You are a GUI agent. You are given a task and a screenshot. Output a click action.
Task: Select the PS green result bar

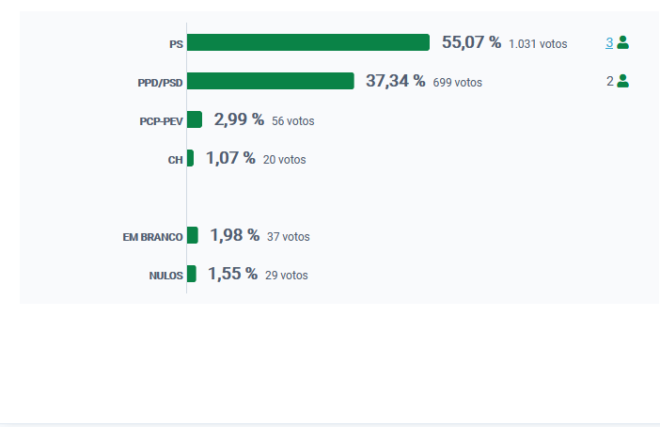[308, 43]
